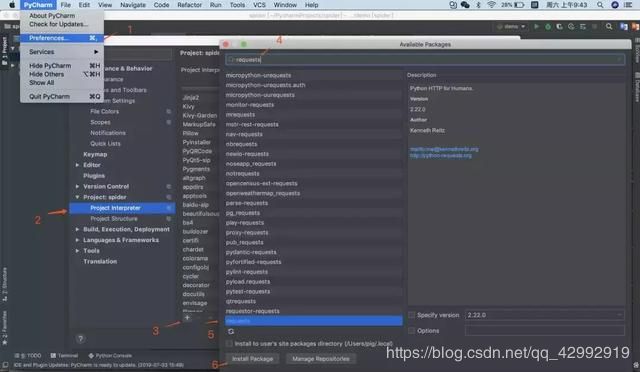Open Notification Center icon in menu bar

point(629,5)
